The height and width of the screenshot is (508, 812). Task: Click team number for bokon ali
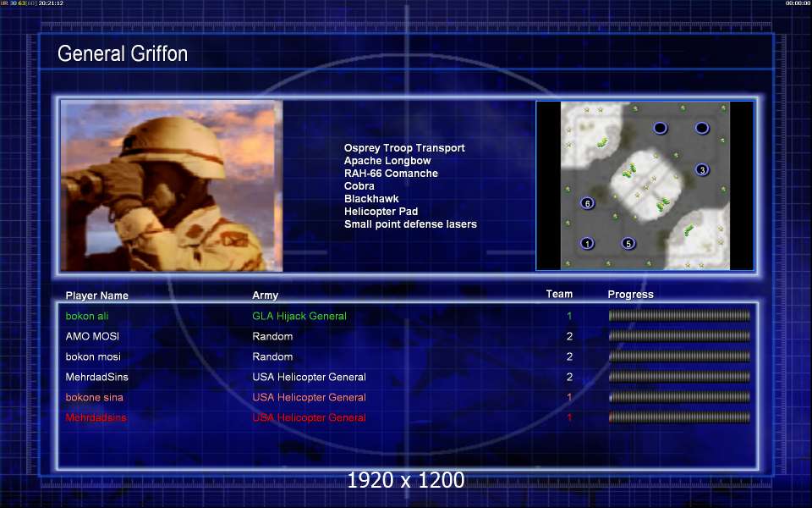[x=569, y=316]
